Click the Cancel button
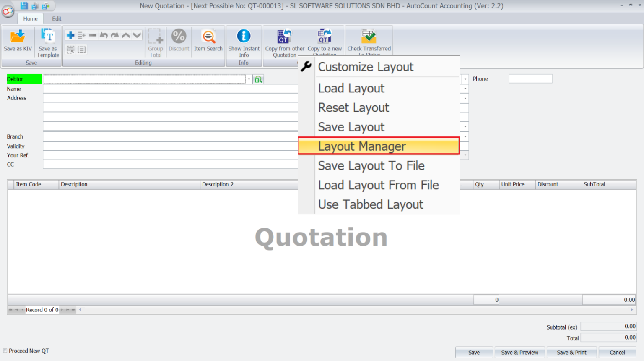 [x=617, y=353]
